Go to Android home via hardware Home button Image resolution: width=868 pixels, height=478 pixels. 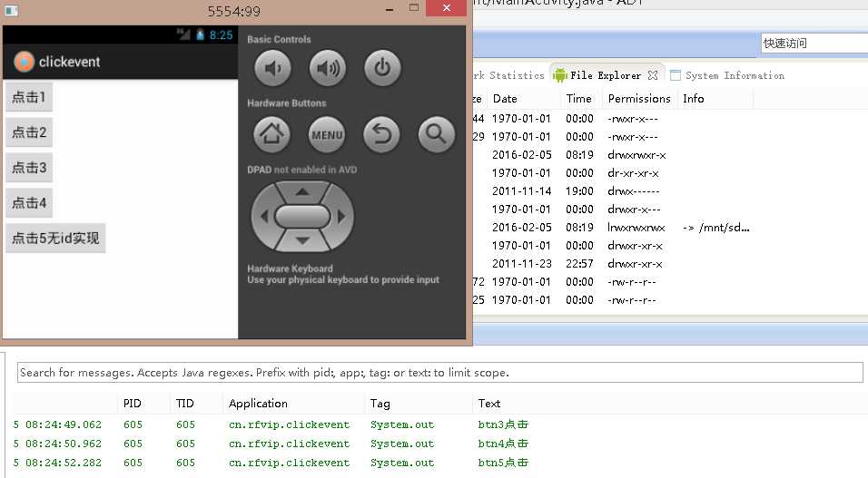click(x=271, y=134)
